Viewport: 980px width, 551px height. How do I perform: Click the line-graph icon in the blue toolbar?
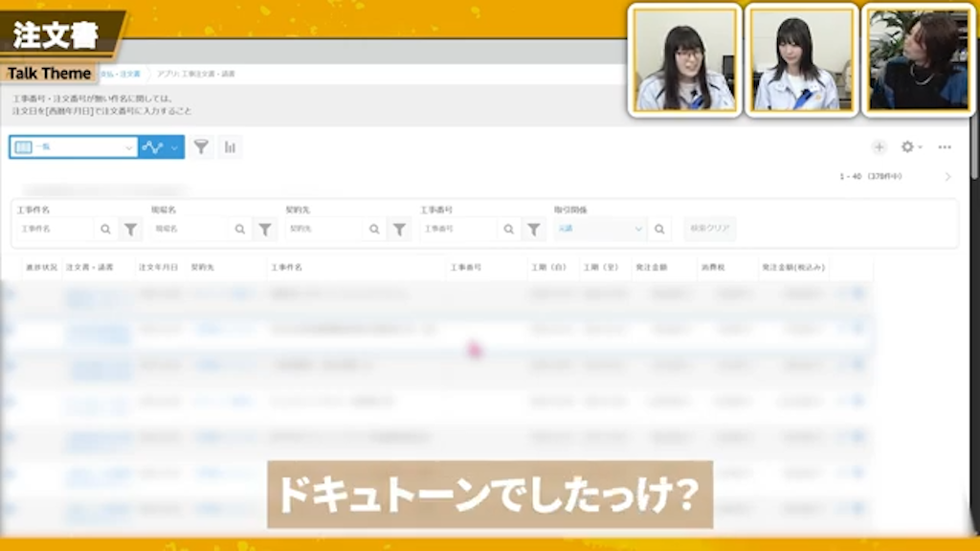(153, 147)
